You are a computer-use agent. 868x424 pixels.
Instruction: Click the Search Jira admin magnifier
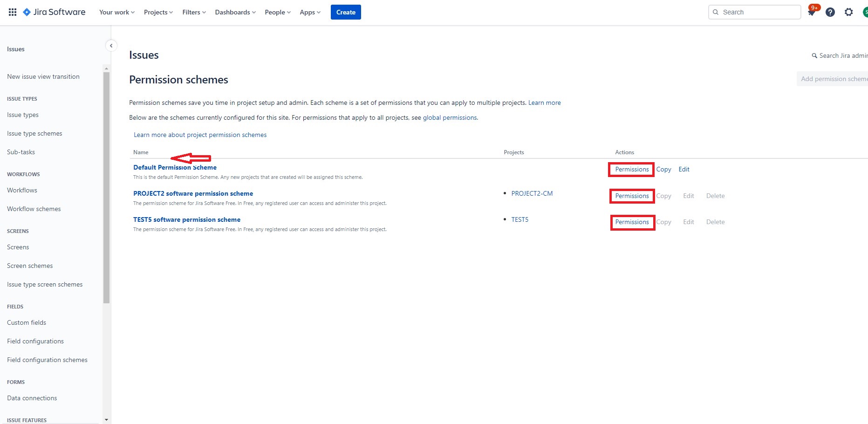click(814, 56)
